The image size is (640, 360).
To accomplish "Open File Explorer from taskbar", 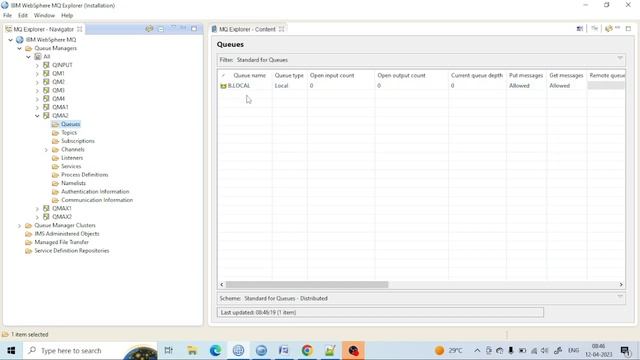I will 192,351.
